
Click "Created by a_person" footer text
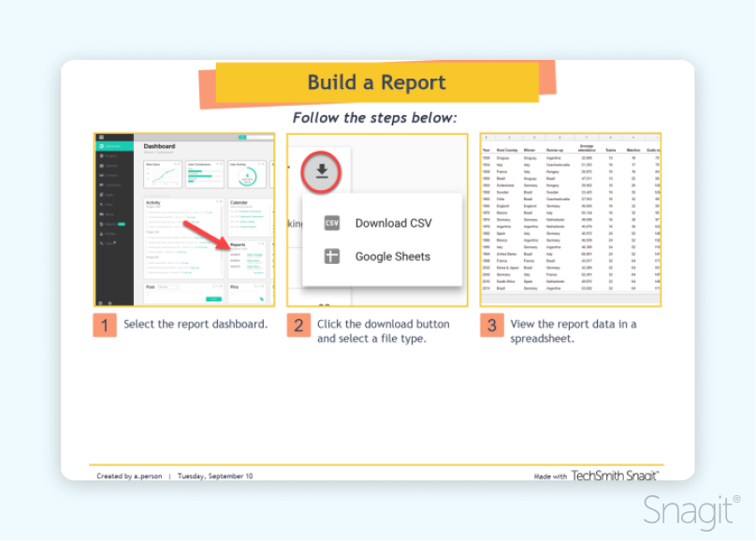(x=129, y=475)
